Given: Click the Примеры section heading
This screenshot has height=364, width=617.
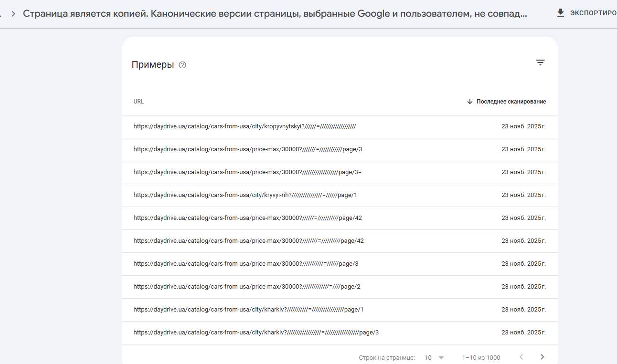Looking at the screenshot, I should coord(153,65).
